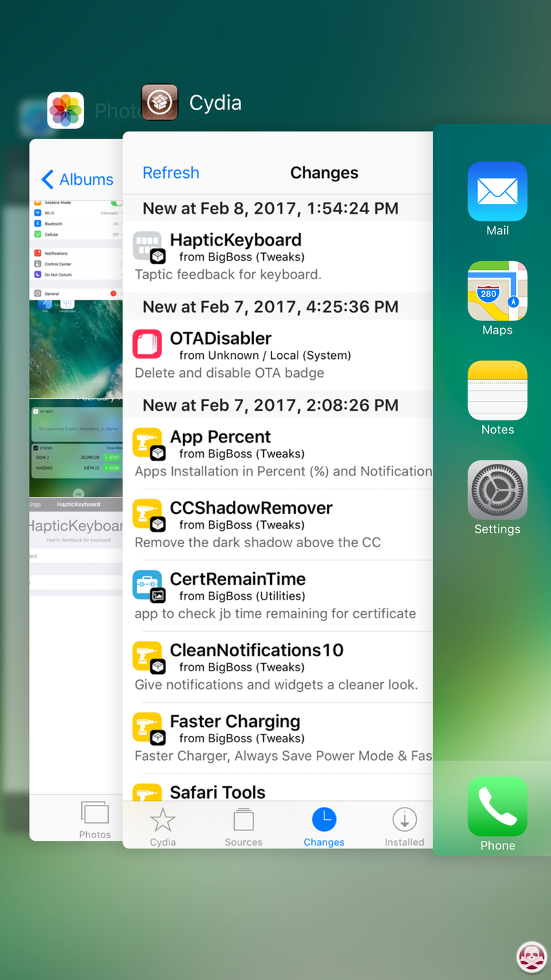This screenshot has height=980, width=551.
Task: Open the Faster Charging package entry
Action: 278,737
